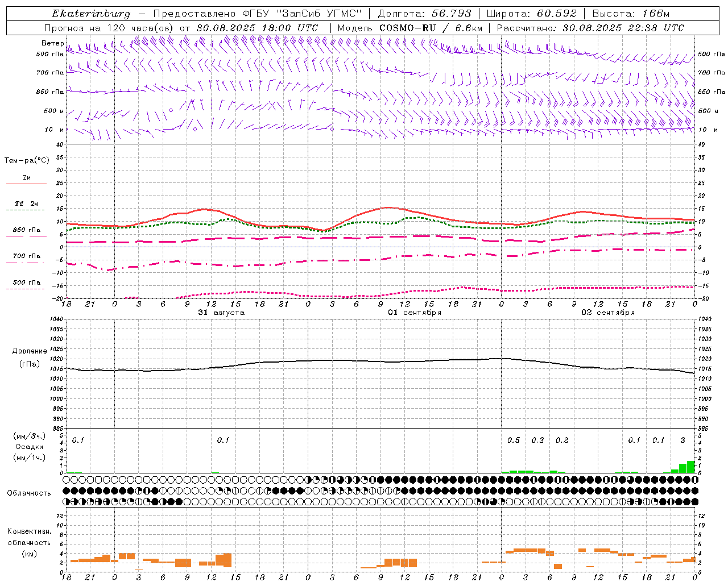Click the "Тем-ра(°C)" temperature panel label
Image resolution: width=728 pixels, height=582 pixels.
[27, 161]
